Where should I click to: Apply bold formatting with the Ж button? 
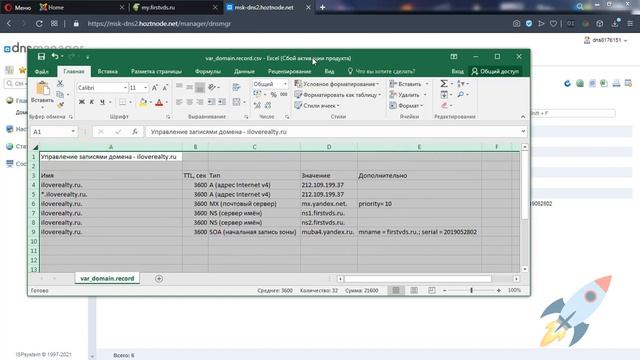coord(82,102)
